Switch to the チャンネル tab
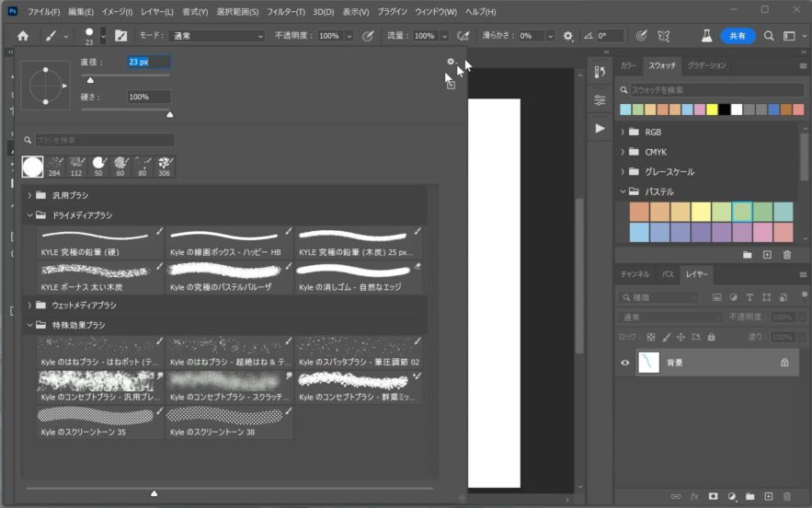Viewport: 812px width, 508px height. coord(635,274)
